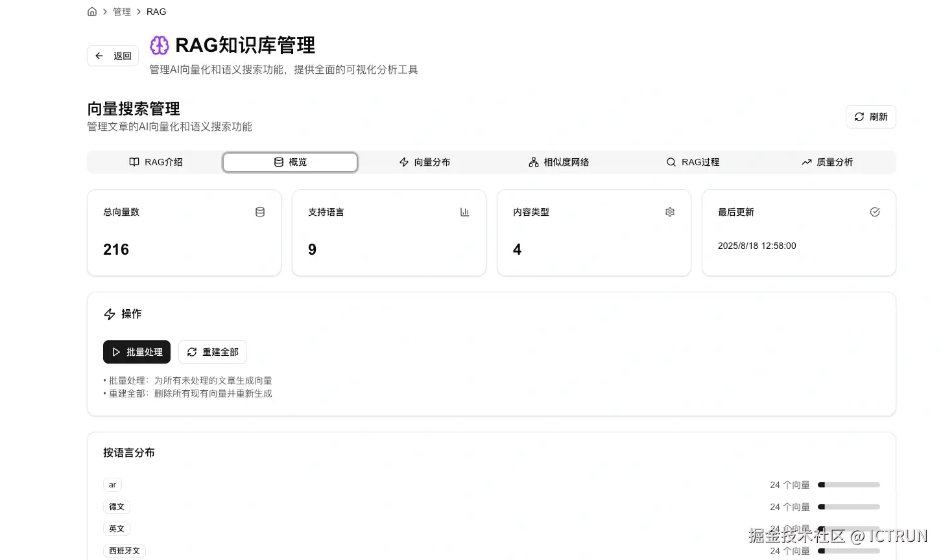Click database icon in 总向量数 card

(260, 212)
